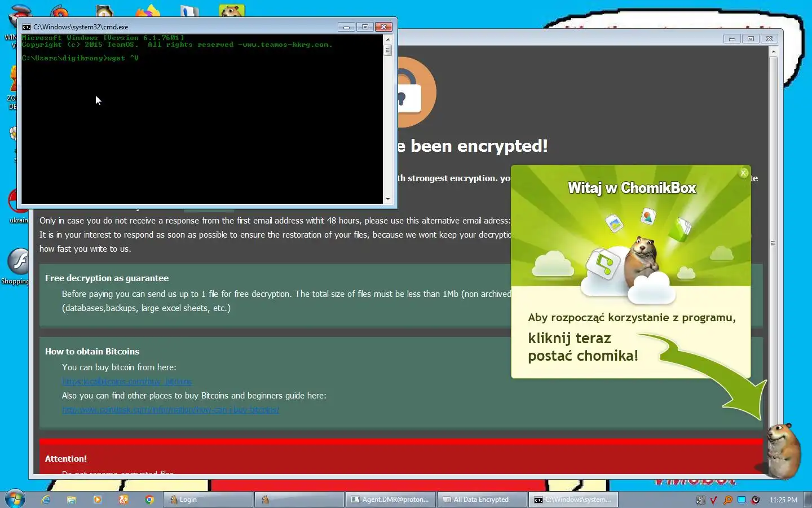Close the ChomikBox welcome popup
Screen dimensions: 812x508
click(x=743, y=173)
